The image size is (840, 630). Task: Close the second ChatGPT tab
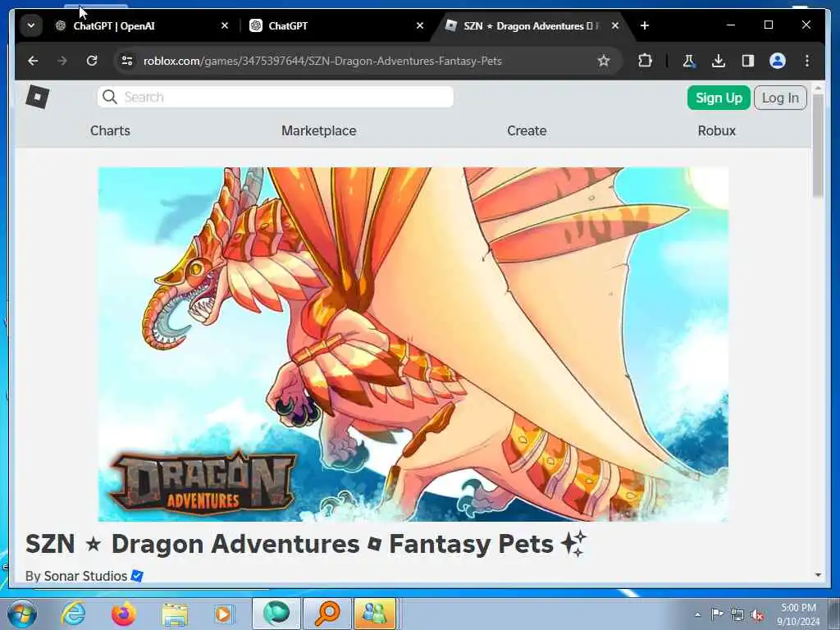[420, 25]
